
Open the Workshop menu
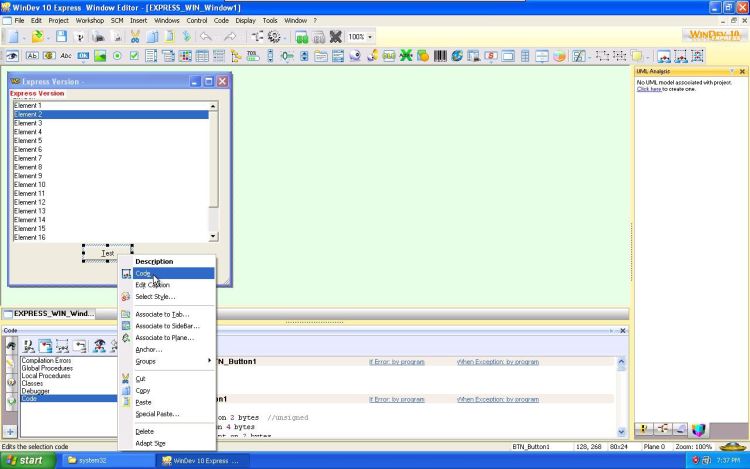[x=89, y=21]
